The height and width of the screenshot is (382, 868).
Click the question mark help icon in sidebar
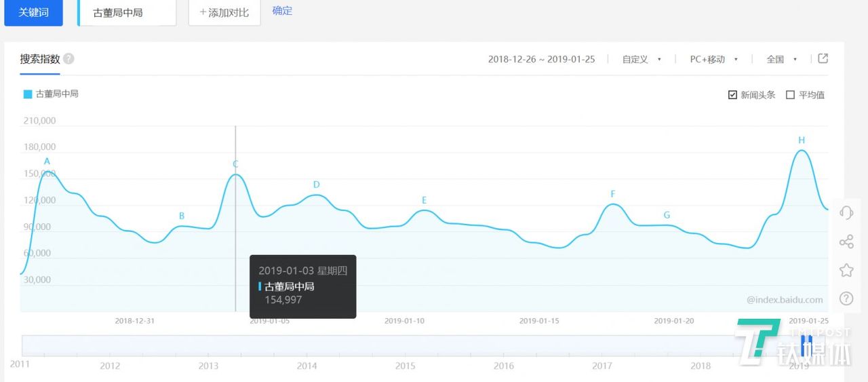pyautogui.click(x=846, y=298)
